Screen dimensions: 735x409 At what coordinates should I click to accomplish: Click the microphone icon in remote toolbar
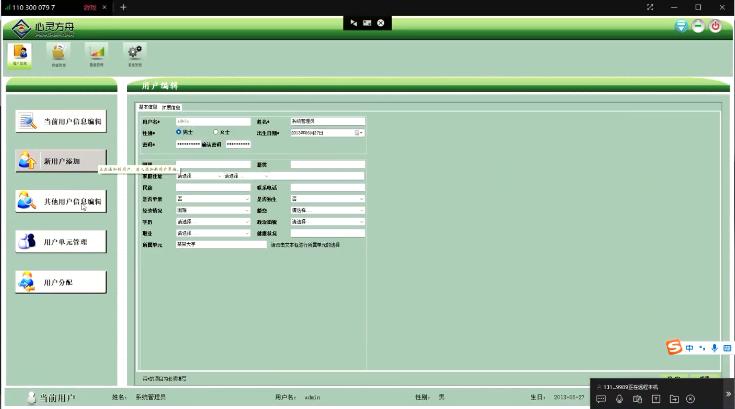tap(620, 399)
